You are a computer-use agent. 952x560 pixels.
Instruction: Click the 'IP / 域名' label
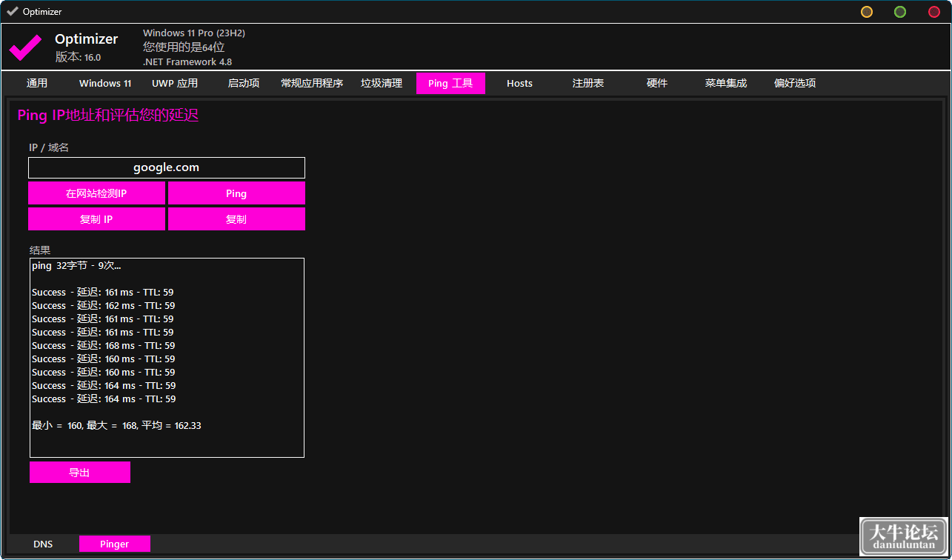[49, 147]
